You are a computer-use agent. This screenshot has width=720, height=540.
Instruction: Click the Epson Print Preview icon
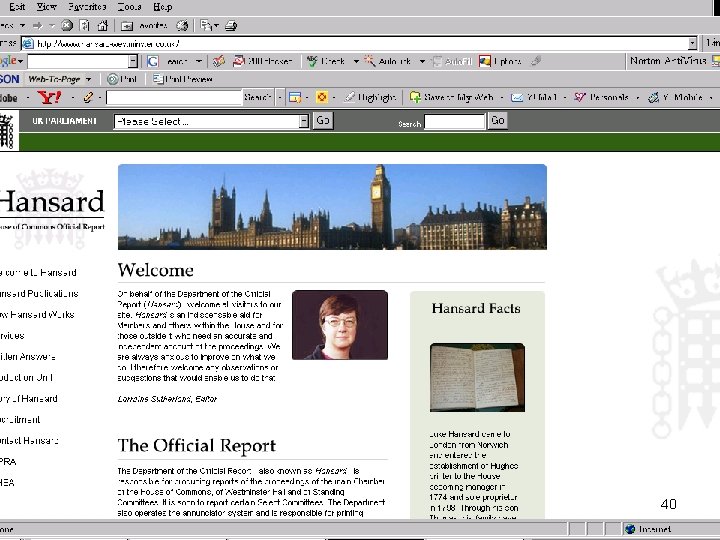(158, 79)
